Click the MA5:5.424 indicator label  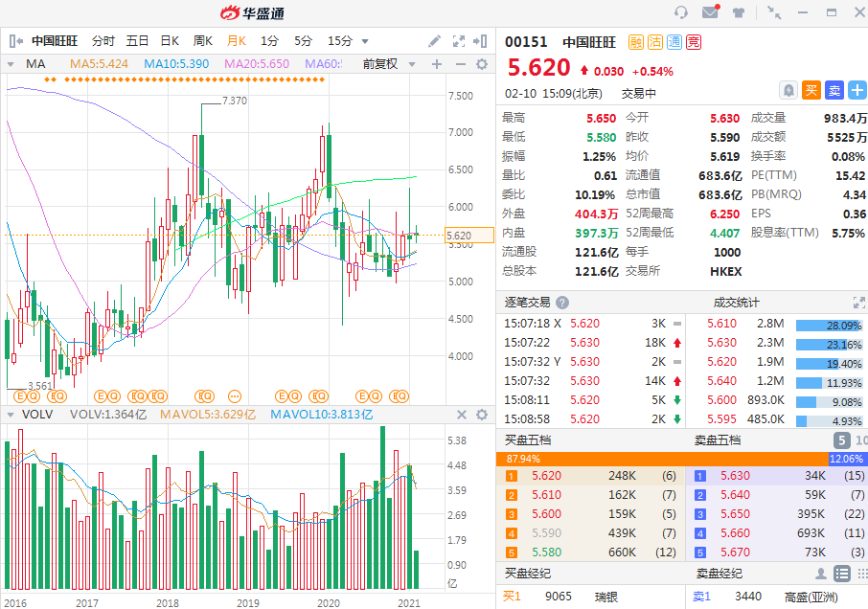coord(99,64)
